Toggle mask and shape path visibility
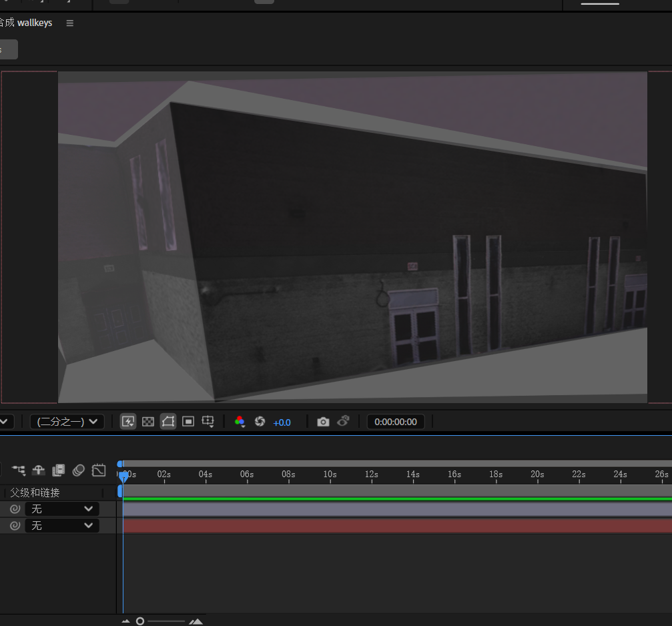 pos(168,422)
